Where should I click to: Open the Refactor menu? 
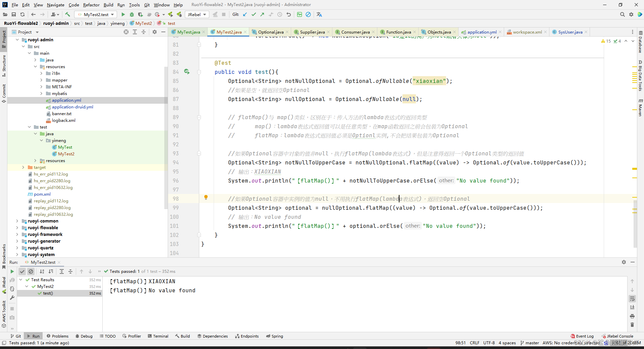tap(91, 5)
